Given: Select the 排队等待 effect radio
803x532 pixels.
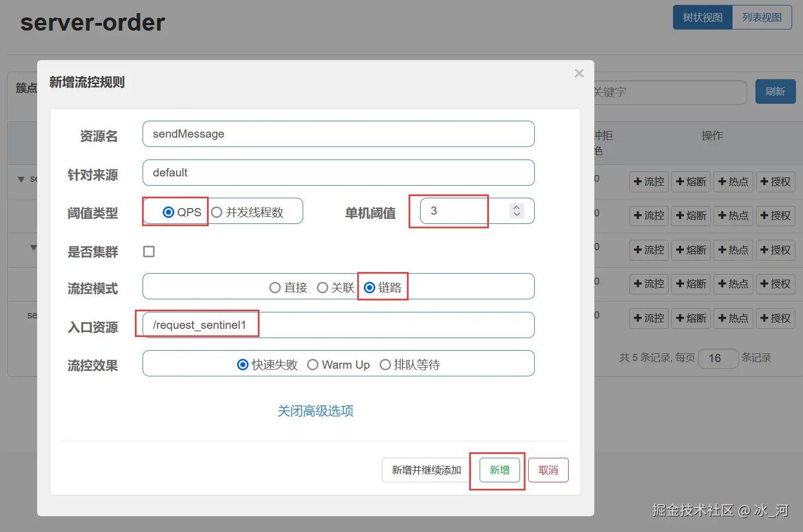Looking at the screenshot, I should point(385,364).
